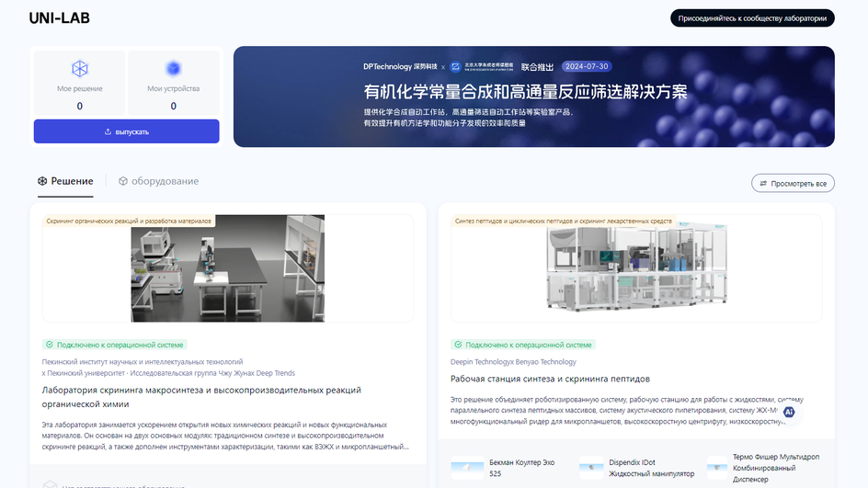Click the оборудование tab box icon
Screen dimensions: 868x488
(x=123, y=181)
